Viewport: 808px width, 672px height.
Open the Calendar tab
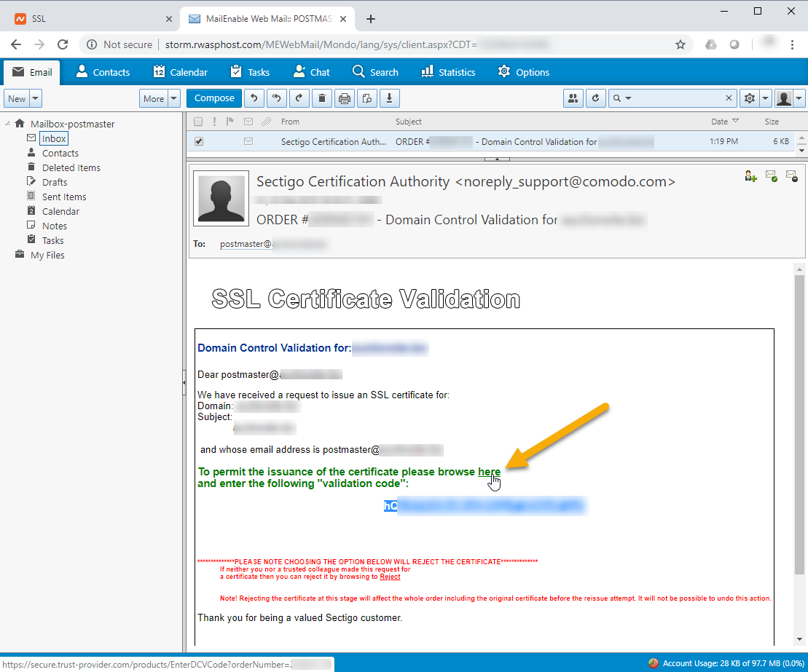click(181, 73)
